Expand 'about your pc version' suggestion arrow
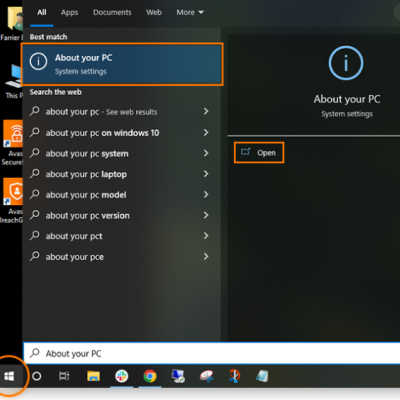 pyautogui.click(x=206, y=215)
